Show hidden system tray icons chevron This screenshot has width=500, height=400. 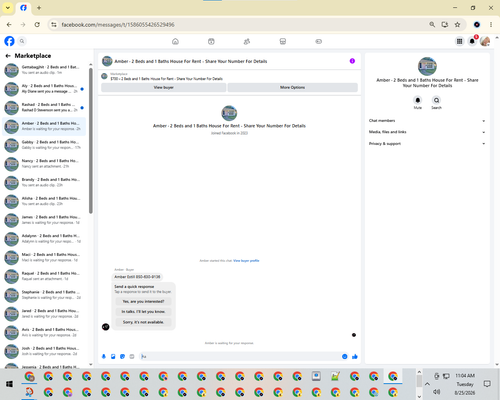click(x=427, y=384)
